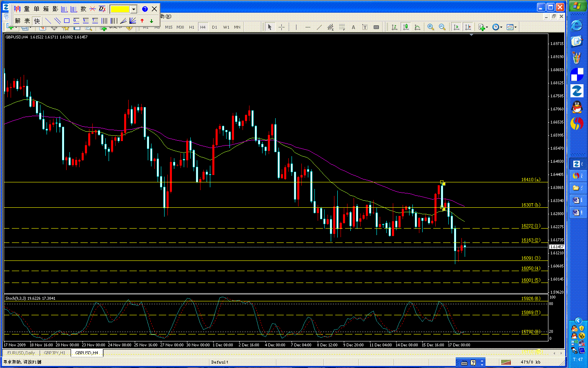Click the 16091 (3) price level label
This screenshot has width=588, height=368.
[530, 258]
